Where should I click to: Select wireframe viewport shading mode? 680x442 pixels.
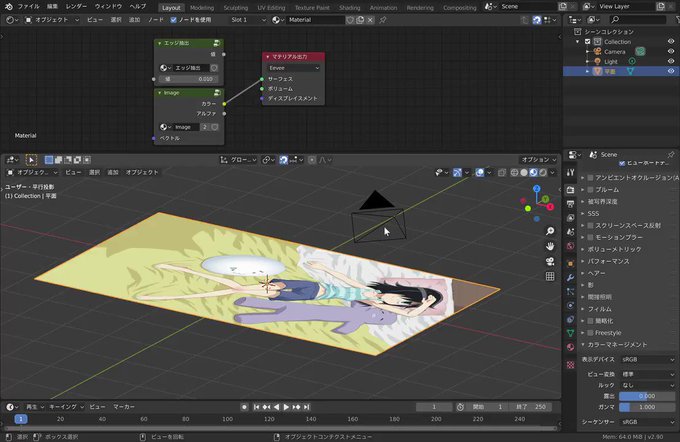tap(514, 172)
